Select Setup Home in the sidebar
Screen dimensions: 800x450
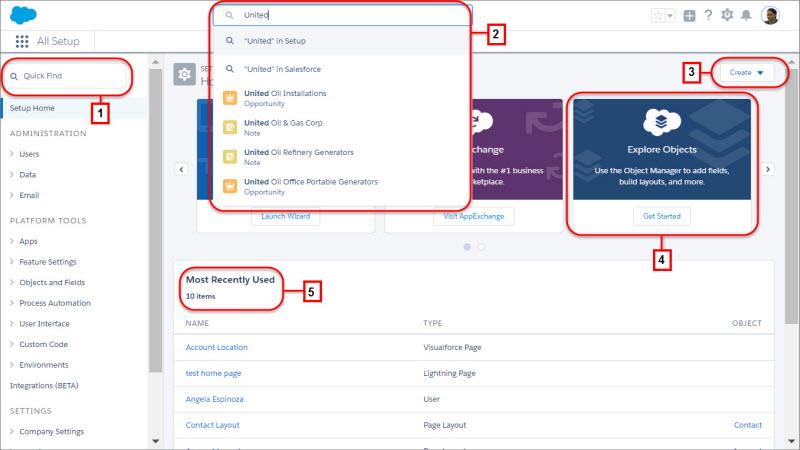[x=74, y=108]
